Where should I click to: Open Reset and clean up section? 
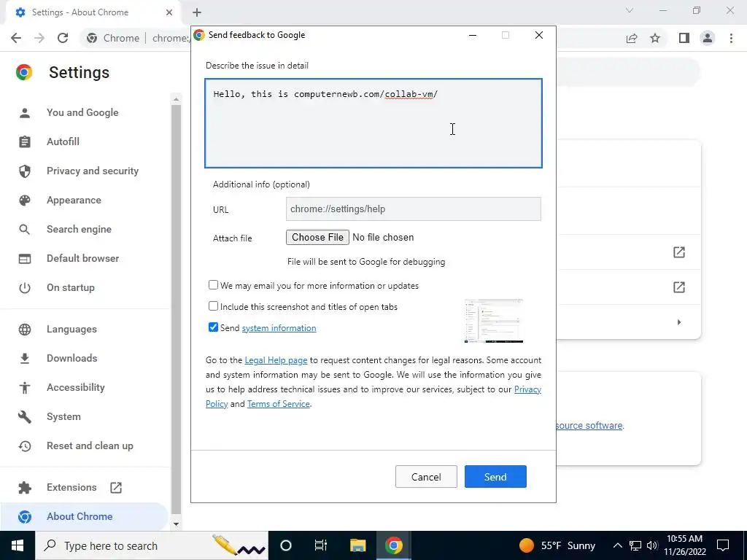point(90,446)
